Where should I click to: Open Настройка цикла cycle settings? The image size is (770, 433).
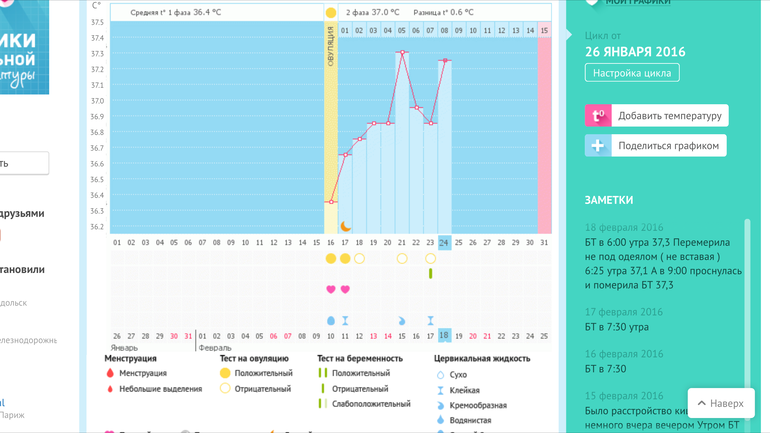(x=632, y=73)
